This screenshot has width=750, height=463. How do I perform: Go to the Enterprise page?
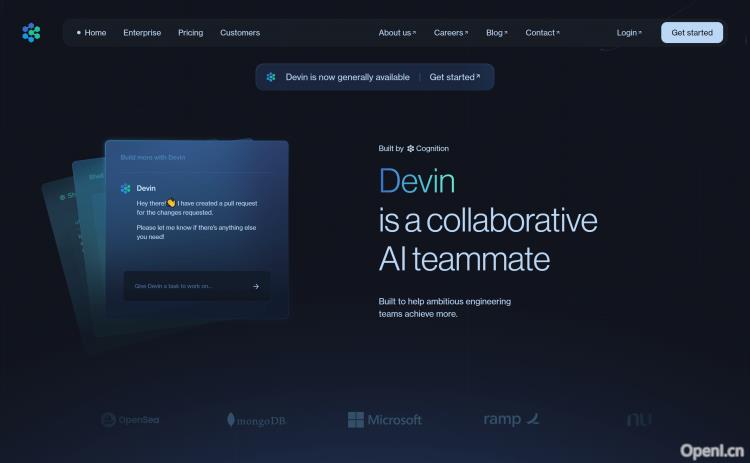(x=142, y=33)
